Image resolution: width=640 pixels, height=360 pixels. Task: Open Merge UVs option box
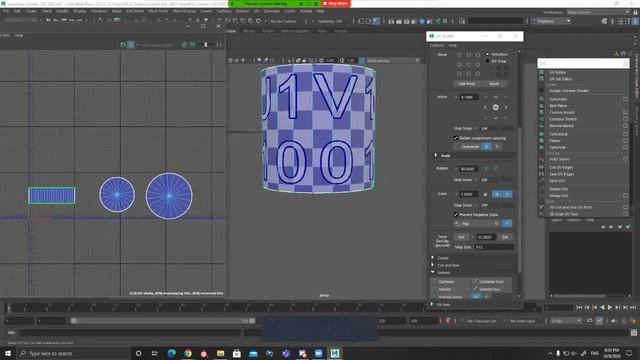pyautogui.click(x=625, y=196)
